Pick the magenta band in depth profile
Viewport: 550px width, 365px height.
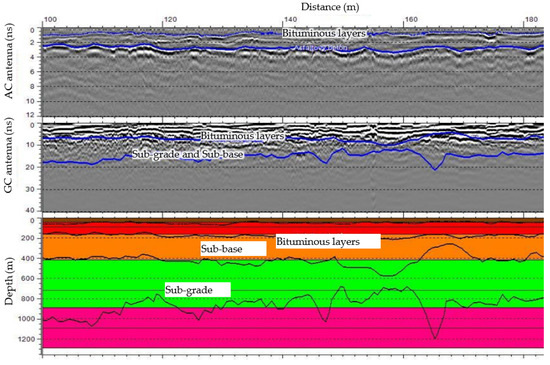pyautogui.click(x=293, y=328)
